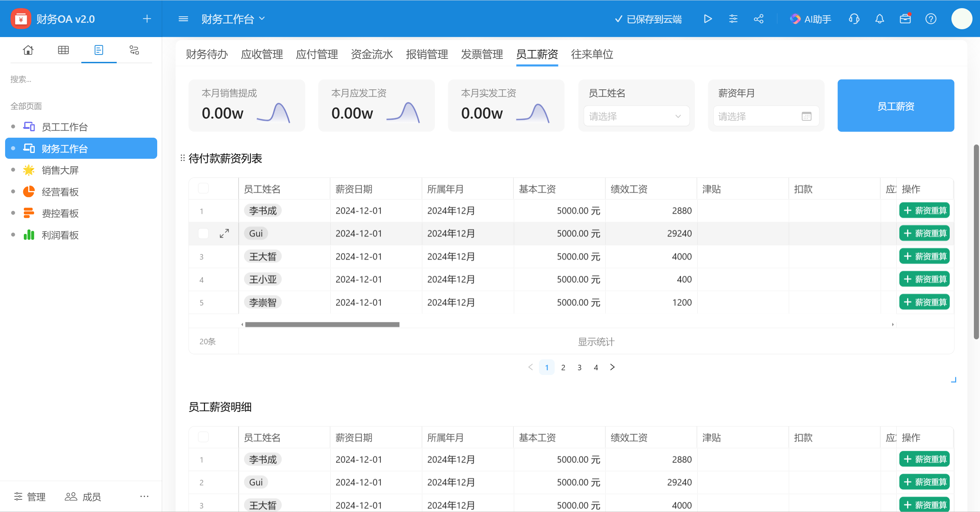Screen dimensions: 980x512
Task: Open more options ellipsis at sidebar bottom
Action: point(144,496)
